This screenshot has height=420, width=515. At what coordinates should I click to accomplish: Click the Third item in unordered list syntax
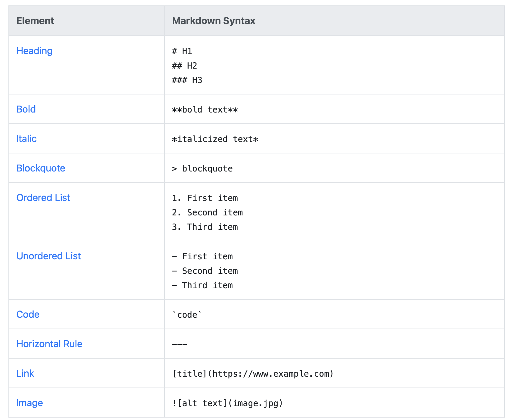pyautogui.click(x=202, y=285)
